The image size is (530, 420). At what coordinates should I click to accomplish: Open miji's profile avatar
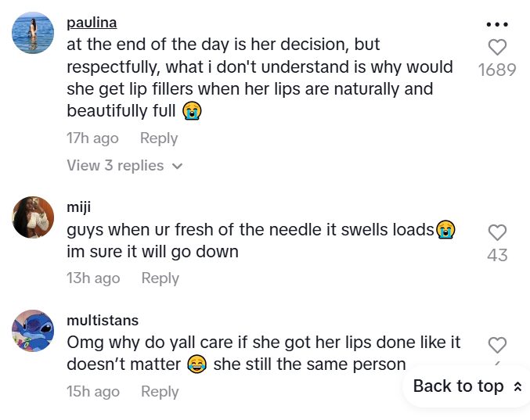click(x=34, y=217)
